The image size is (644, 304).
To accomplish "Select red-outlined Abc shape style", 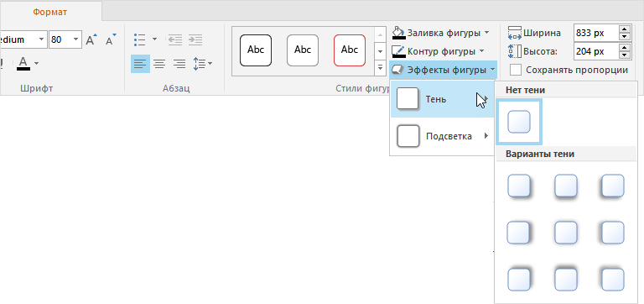I will pos(350,50).
